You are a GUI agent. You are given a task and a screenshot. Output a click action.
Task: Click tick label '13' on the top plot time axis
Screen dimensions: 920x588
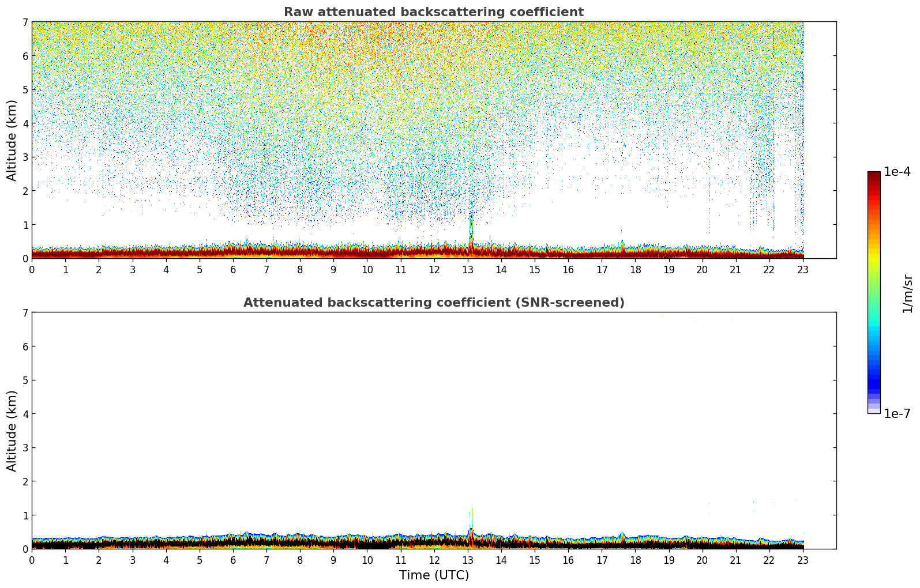[x=468, y=269]
